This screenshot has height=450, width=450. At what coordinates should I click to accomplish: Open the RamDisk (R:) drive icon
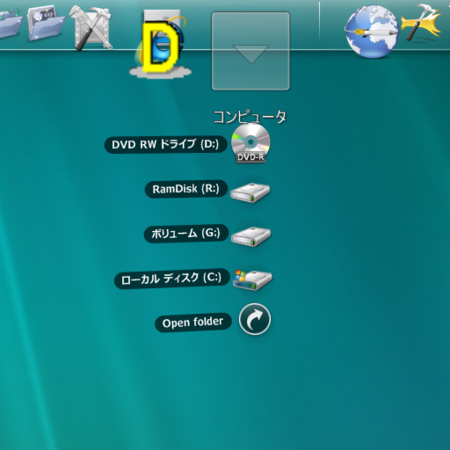(x=250, y=192)
